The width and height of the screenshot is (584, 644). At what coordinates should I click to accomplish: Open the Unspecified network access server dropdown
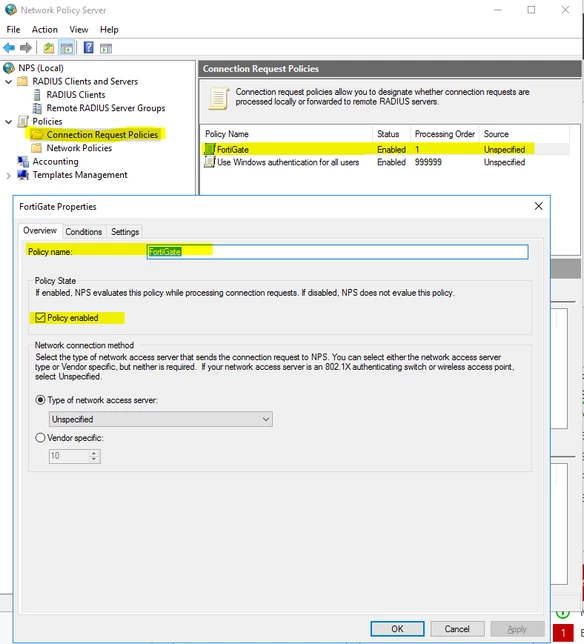pos(161,419)
